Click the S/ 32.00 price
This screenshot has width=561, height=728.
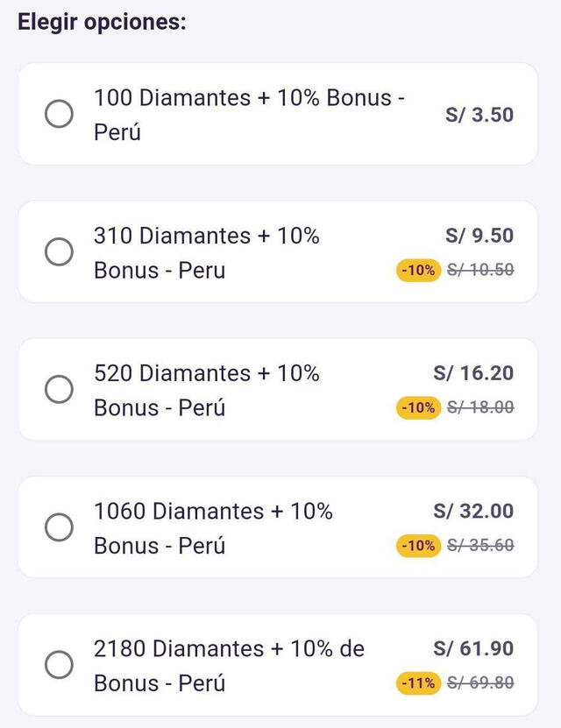pyautogui.click(x=473, y=511)
